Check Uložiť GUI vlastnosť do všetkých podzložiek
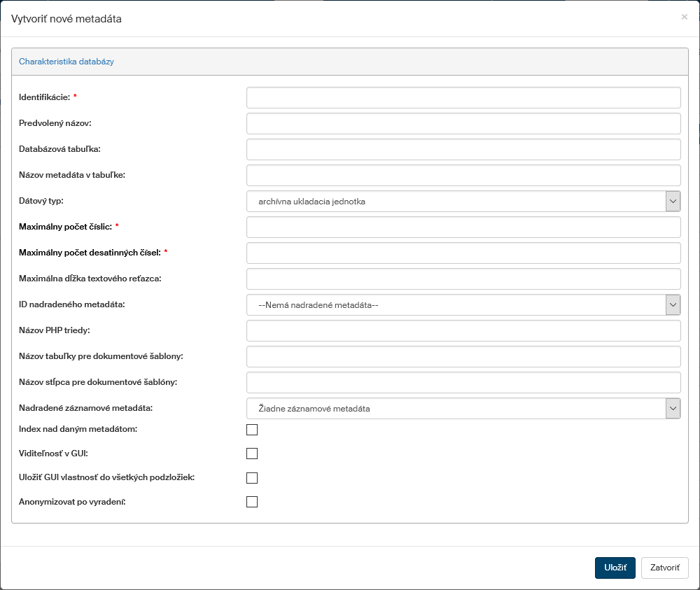 click(252, 478)
